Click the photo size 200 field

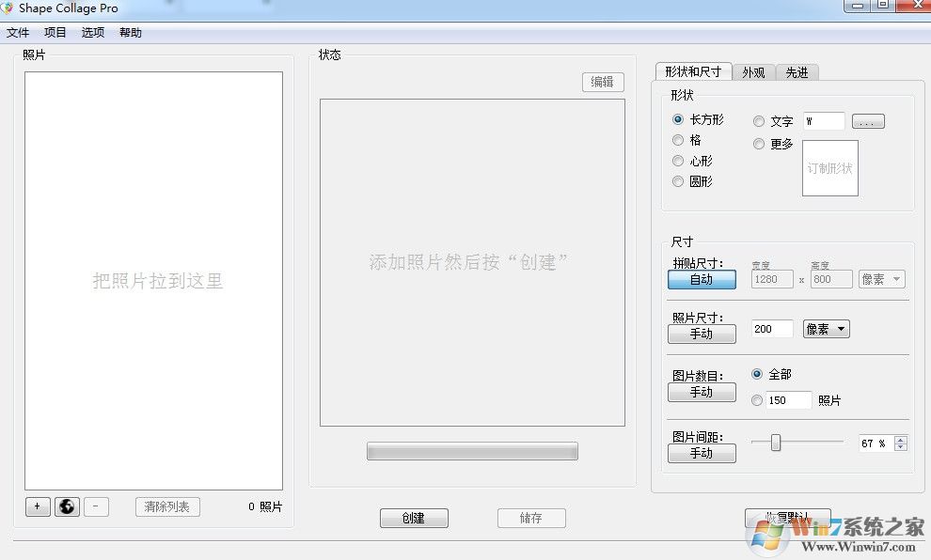click(x=772, y=329)
